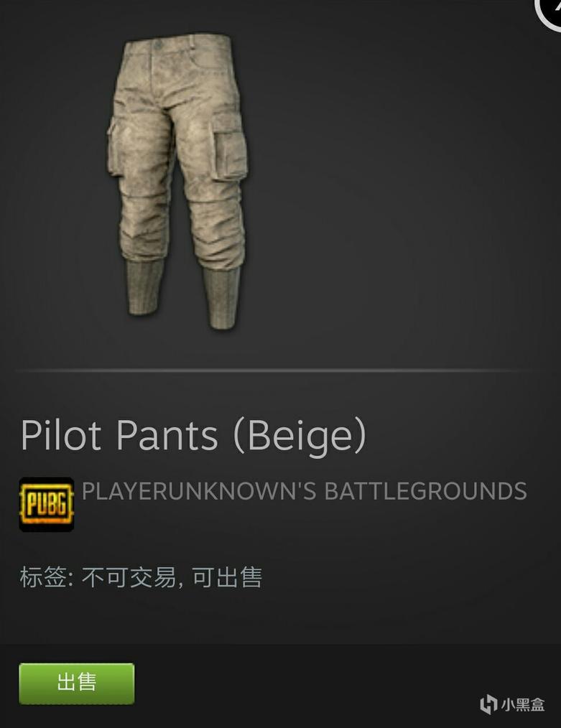Click the word BATTLEGROUNDS in the game name
561x728 pixels.
(425, 491)
